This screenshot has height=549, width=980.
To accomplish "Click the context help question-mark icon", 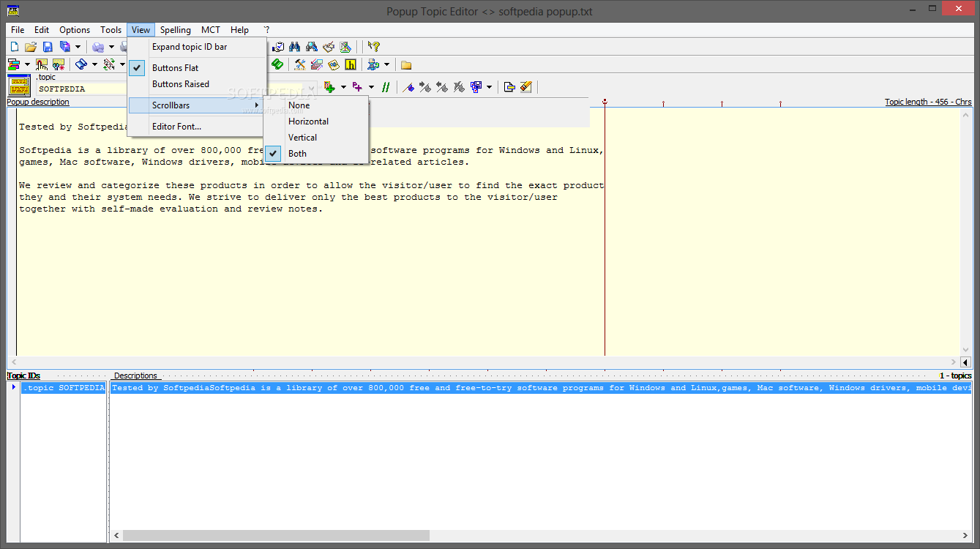I will 374,47.
